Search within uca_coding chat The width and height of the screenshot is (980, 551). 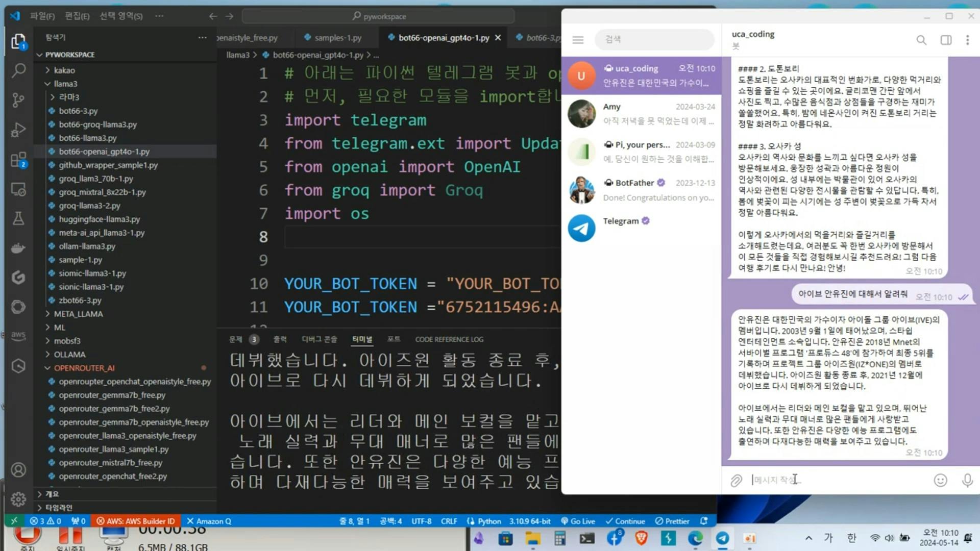pos(921,40)
